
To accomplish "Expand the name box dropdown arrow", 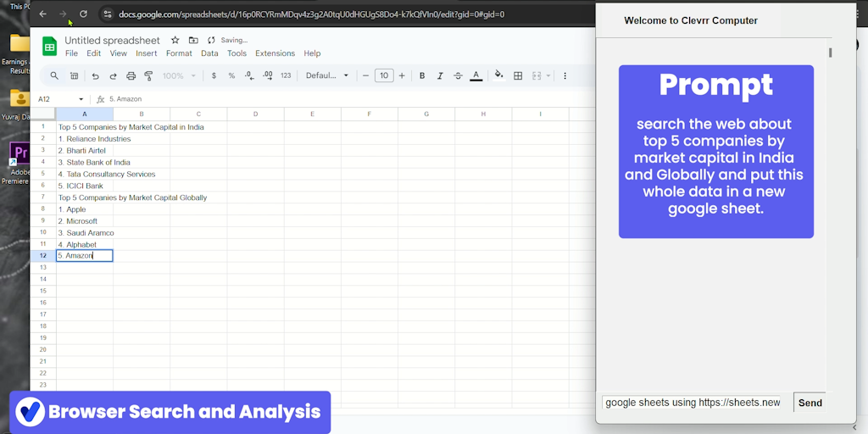I will point(81,99).
